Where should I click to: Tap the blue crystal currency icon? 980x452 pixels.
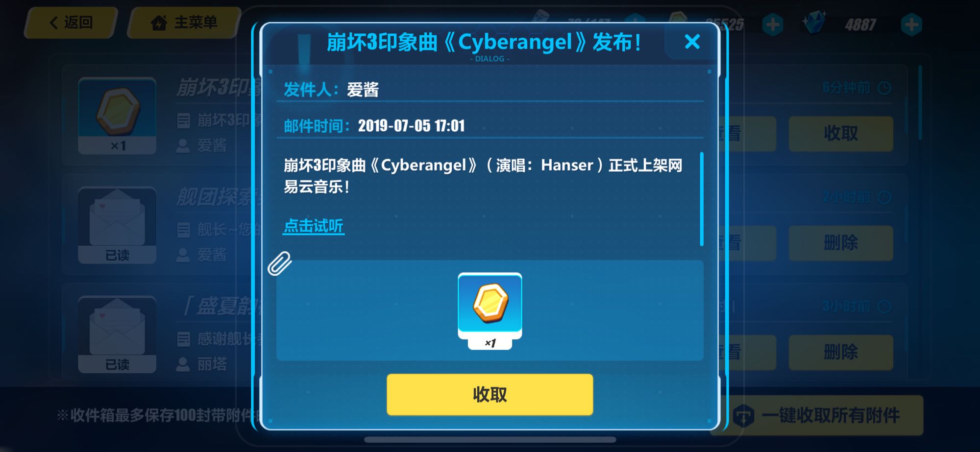(814, 23)
